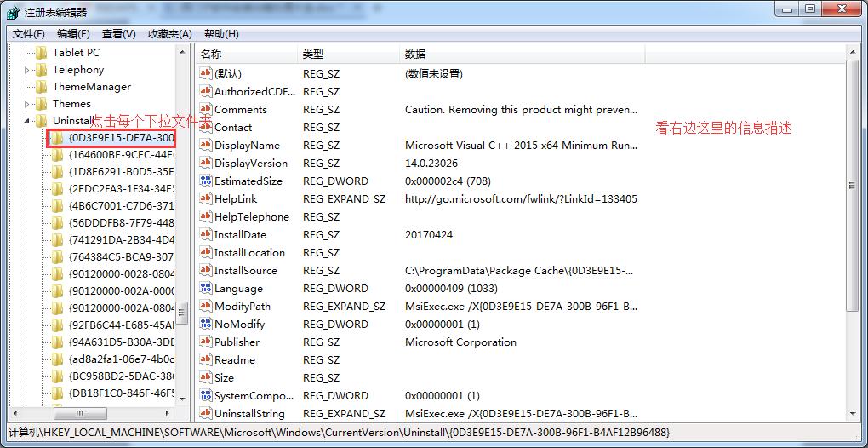
Task: Click the tree pane horizontal scroll right arrow
Action: [168, 413]
